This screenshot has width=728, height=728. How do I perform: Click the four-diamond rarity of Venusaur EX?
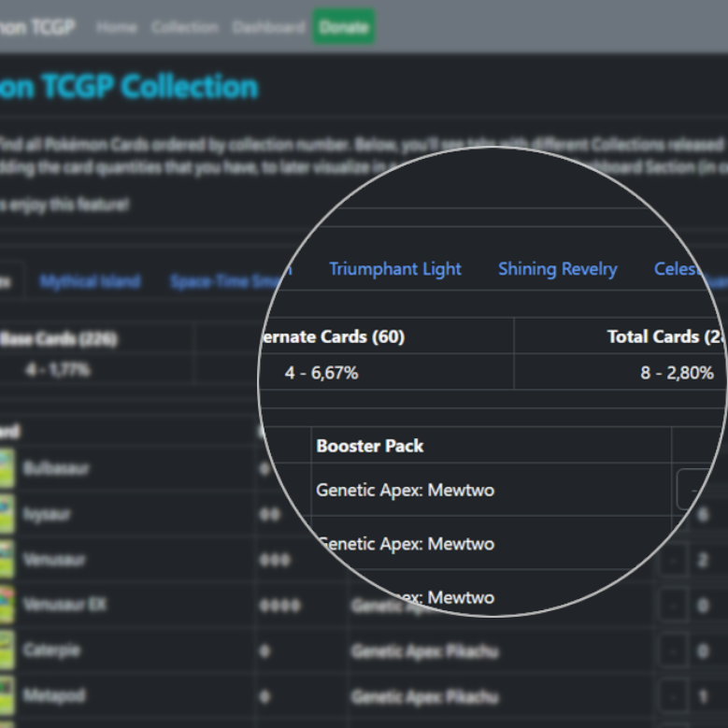[280, 606]
